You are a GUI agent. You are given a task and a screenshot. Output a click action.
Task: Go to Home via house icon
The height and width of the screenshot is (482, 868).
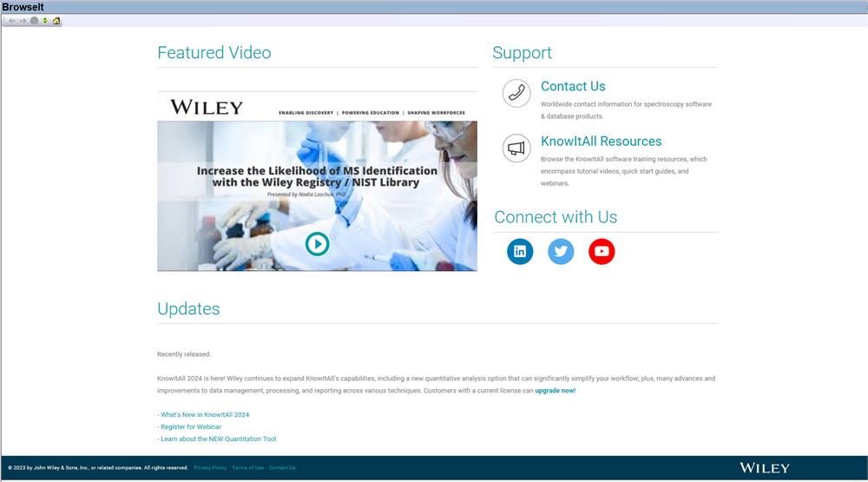(x=56, y=21)
